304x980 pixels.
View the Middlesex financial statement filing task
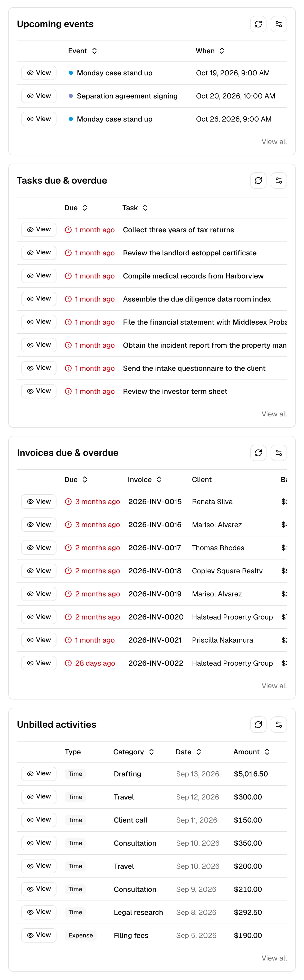click(x=39, y=322)
